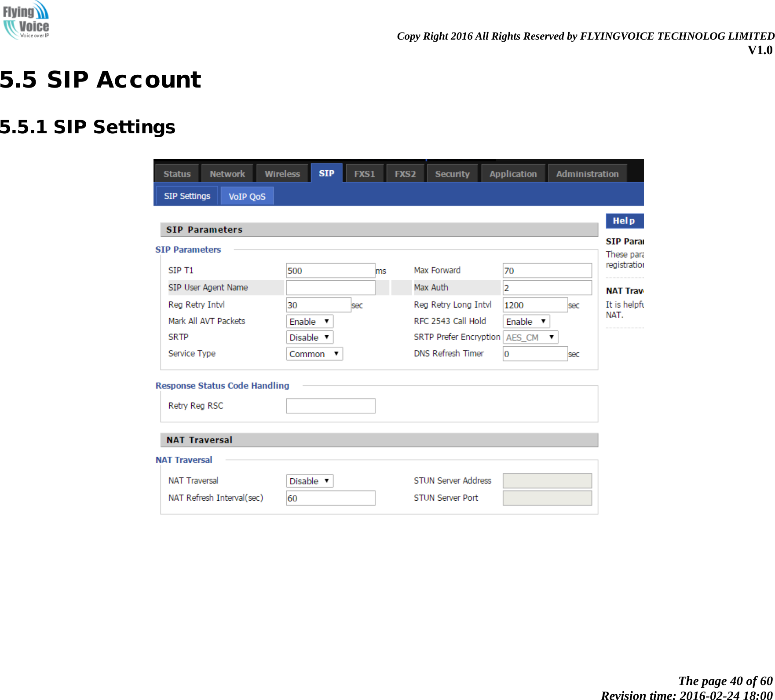The width and height of the screenshot is (775, 700).
Task: Switch to the Network tab
Action: point(227,173)
